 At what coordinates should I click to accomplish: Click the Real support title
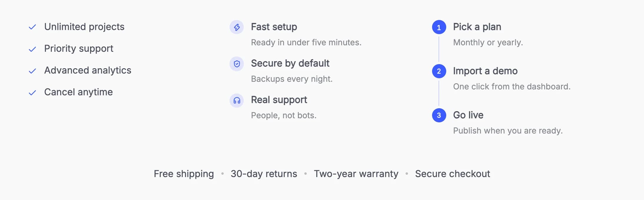pyautogui.click(x=279, y=100)
